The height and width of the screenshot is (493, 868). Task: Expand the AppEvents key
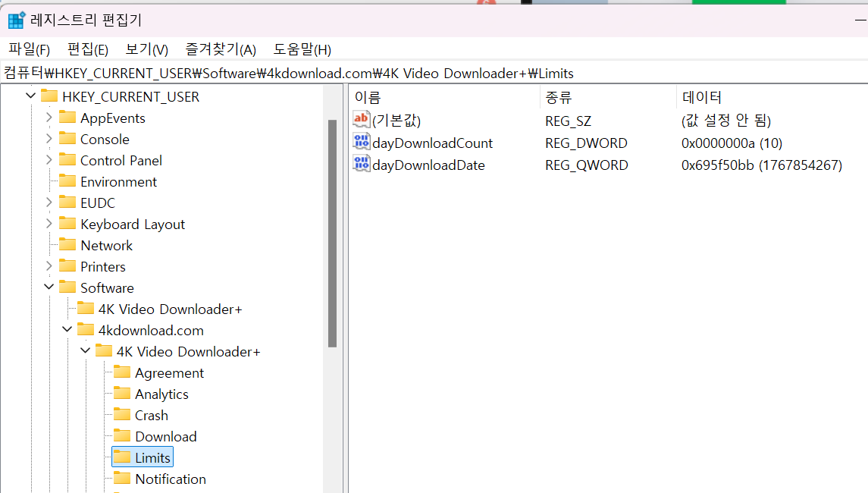click(x=49, y=118)
